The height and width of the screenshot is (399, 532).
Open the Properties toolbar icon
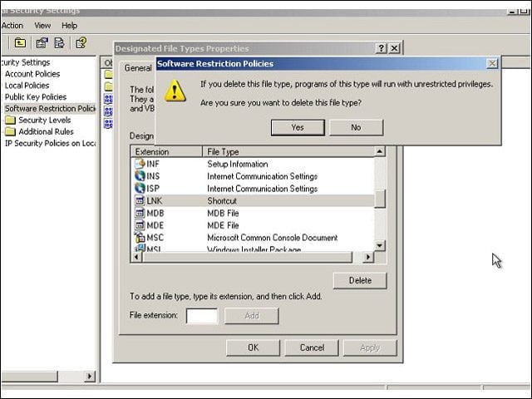tap(42, 43)
